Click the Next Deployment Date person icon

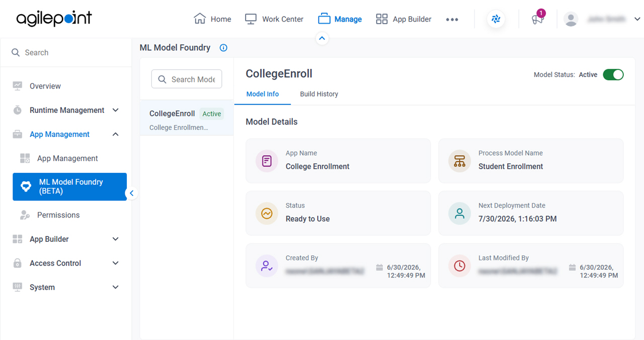tap(459, 213)
